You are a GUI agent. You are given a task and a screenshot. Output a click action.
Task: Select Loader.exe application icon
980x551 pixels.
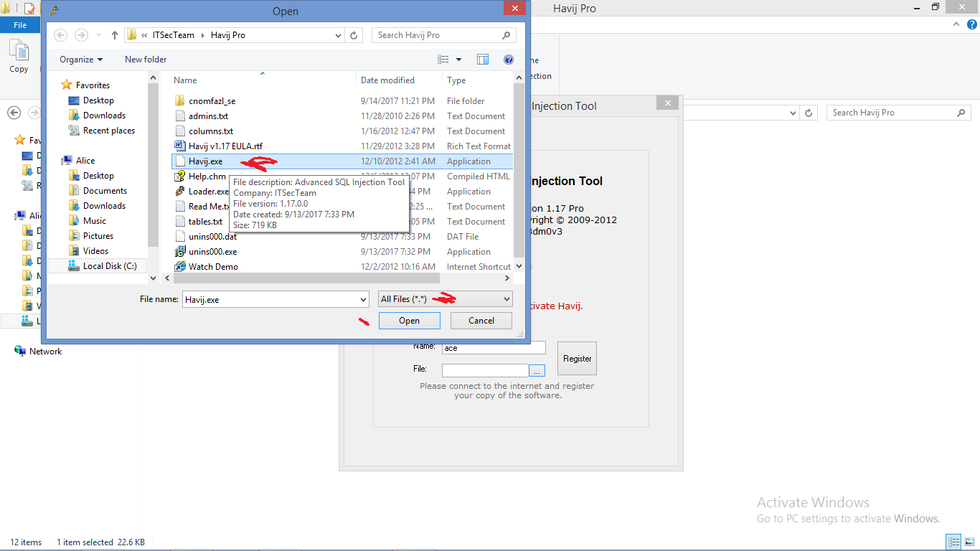[x=180, y=192]
